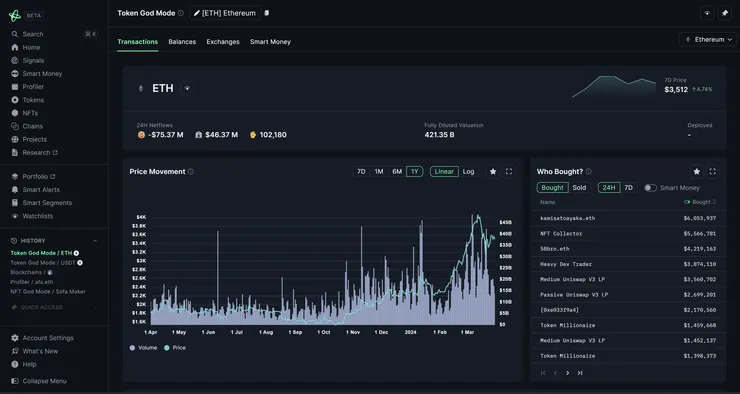Expand Who Bought? panel fullscreen
Image resolution: width=740 pixels, height=394 pixels.
coord(713,172)
